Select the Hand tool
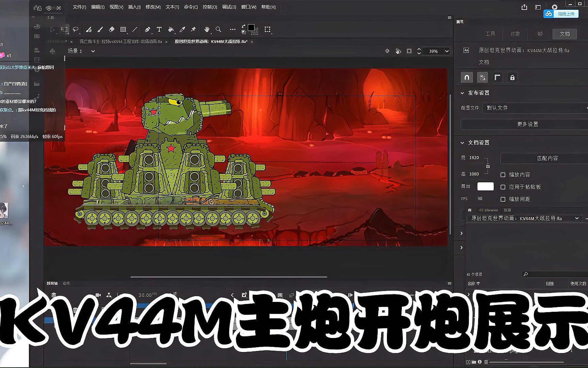The width and height of the screenshot is (588, 368). coord(207,29)
